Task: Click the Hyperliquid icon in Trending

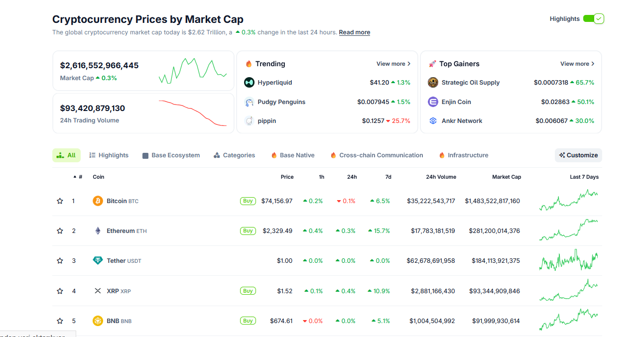Action: click(249, 82)
